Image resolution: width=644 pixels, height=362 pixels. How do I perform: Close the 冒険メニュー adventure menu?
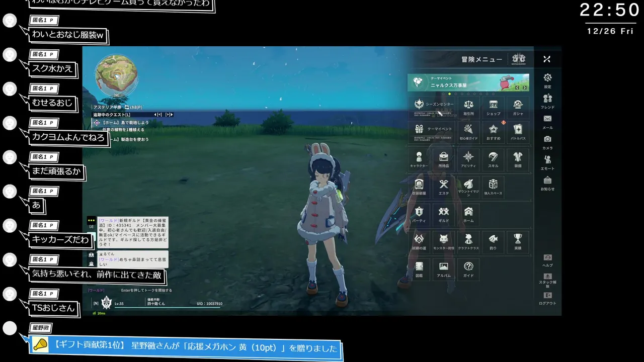pyautogui.click(x=547, y=59)
